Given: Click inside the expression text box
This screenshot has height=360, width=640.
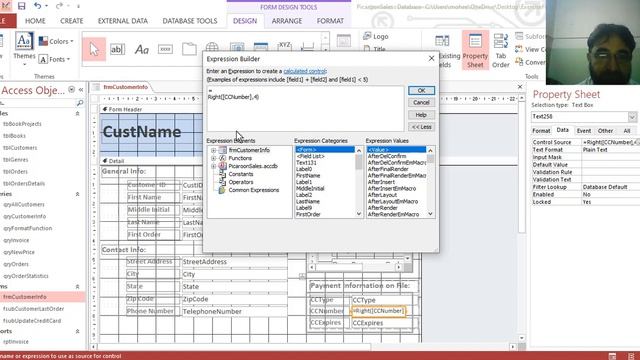Looking at the screenshot, I should click(305, 109).
